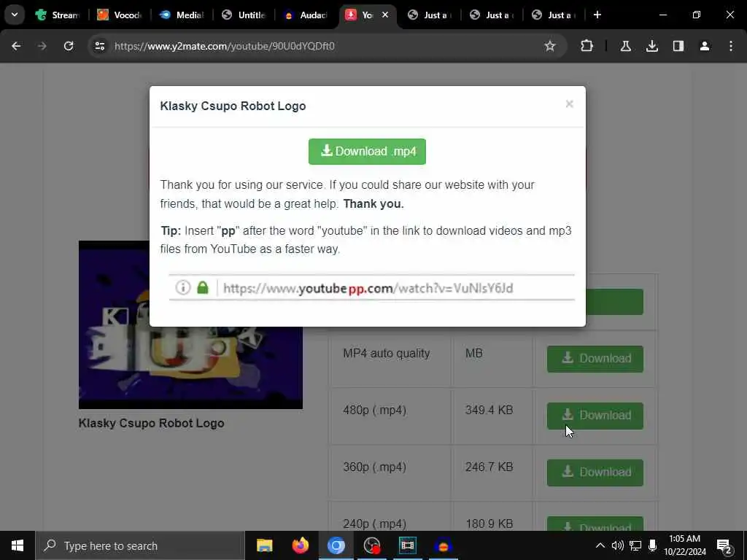Switch to the Vocoder tab
The height and width of the screenshot is (560, 747).
[x=119, y=15]
